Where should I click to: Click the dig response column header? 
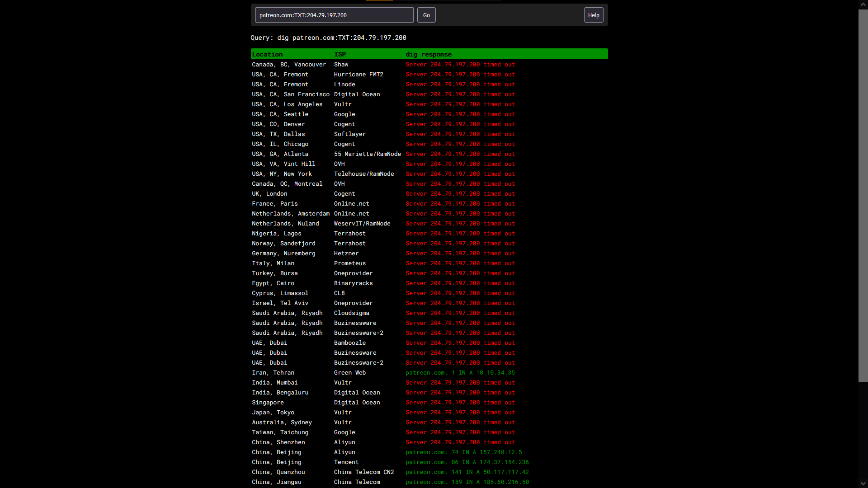pos(428,54)
